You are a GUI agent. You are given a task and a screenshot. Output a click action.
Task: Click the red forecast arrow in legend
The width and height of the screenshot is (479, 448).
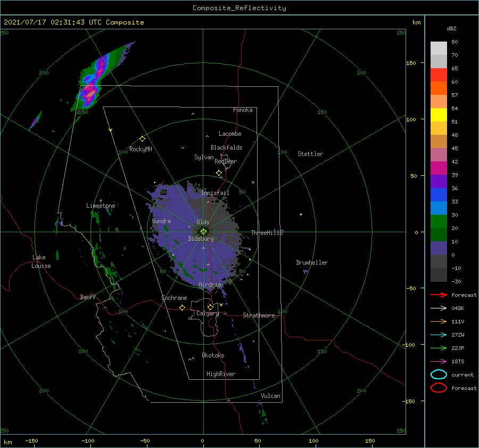(x=439, y=295)
